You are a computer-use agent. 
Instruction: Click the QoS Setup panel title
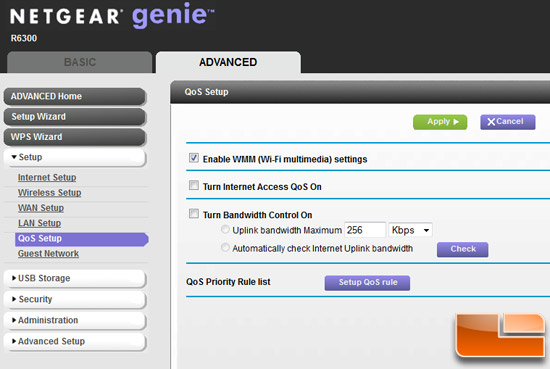pyautogui.click(x=206, y=92)
